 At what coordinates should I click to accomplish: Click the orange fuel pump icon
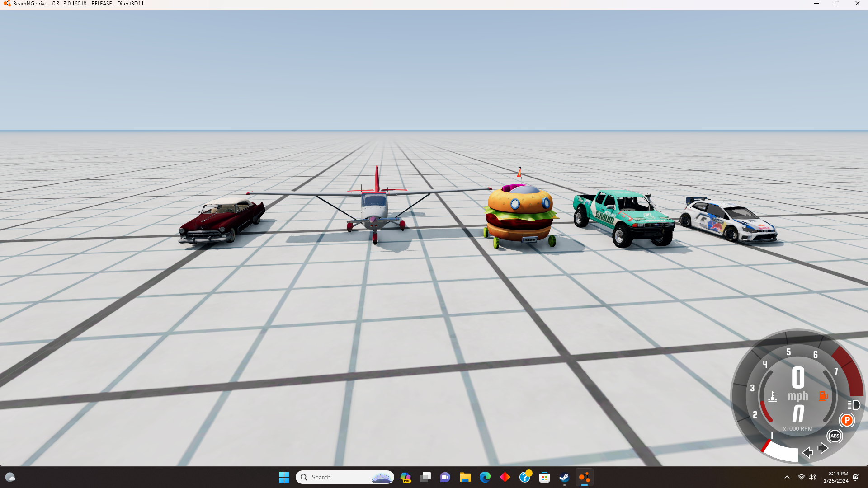coord(823,396)
